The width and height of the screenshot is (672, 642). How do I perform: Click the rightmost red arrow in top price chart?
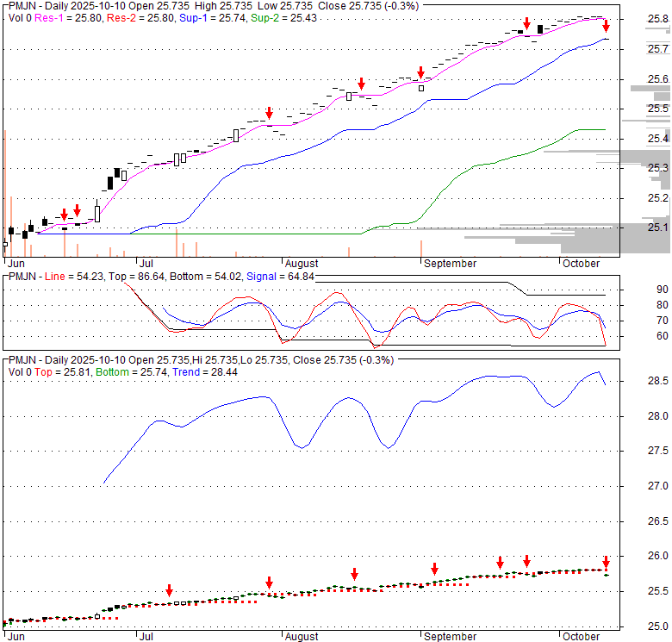[x=606, y=26]
